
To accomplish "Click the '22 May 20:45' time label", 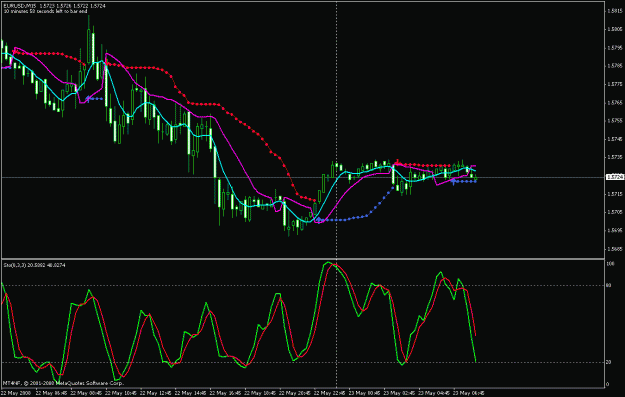I will 295,393.
